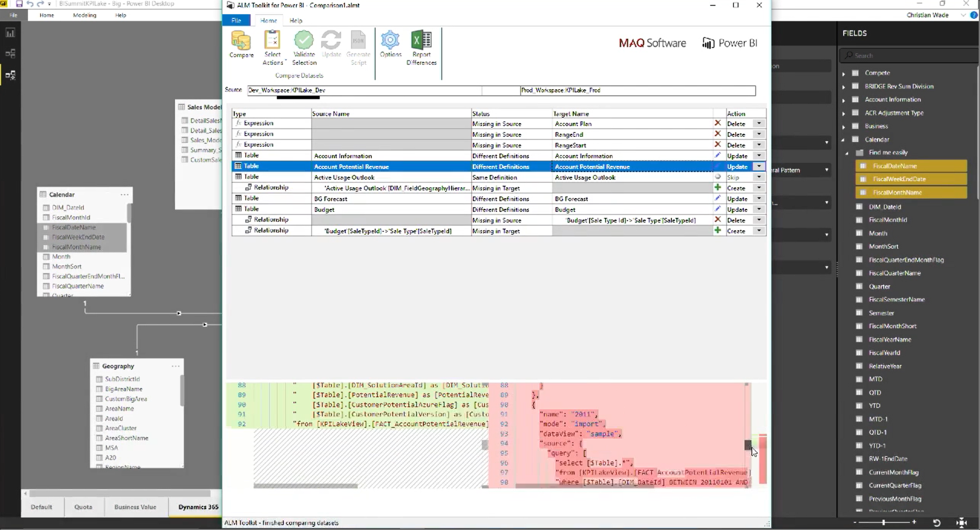Click the reset zoom layout icon

(x=937, y=523)
